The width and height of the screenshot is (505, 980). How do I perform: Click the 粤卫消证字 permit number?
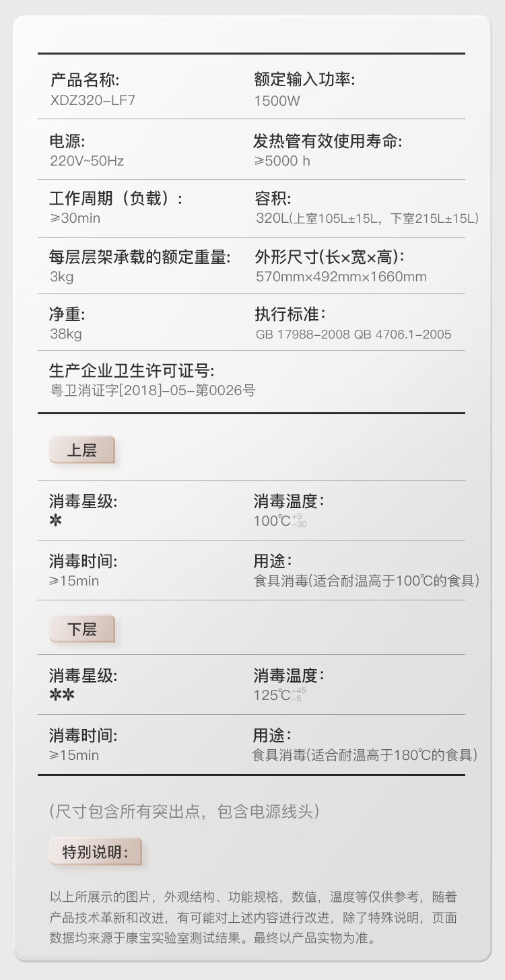tap(153, 390)
